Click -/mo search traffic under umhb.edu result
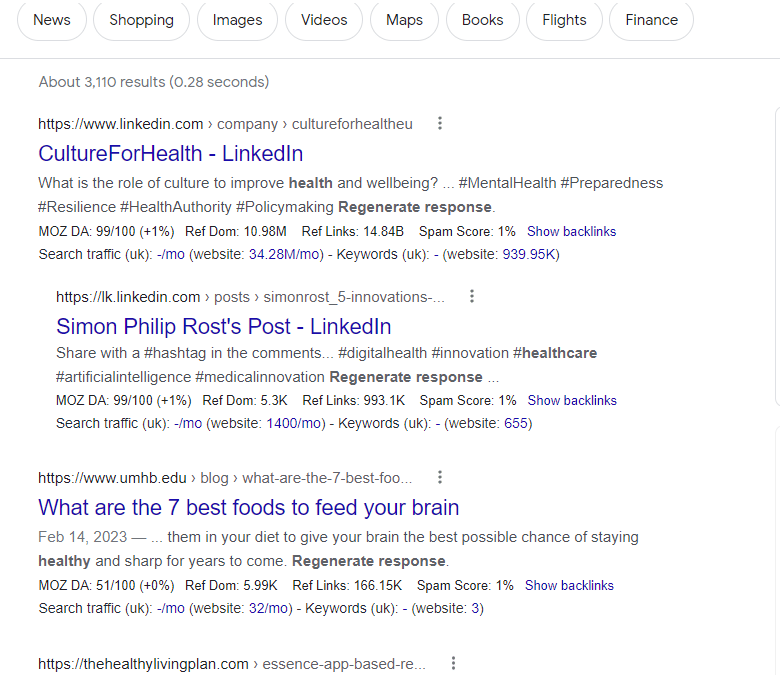This screenshot has width=780, height=675. coord(171,608)
